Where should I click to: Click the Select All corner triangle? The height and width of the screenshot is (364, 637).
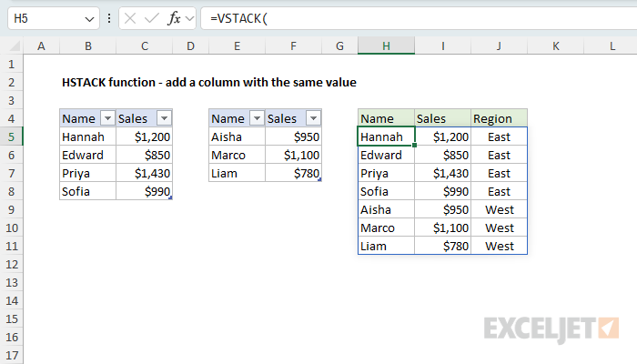15,45
